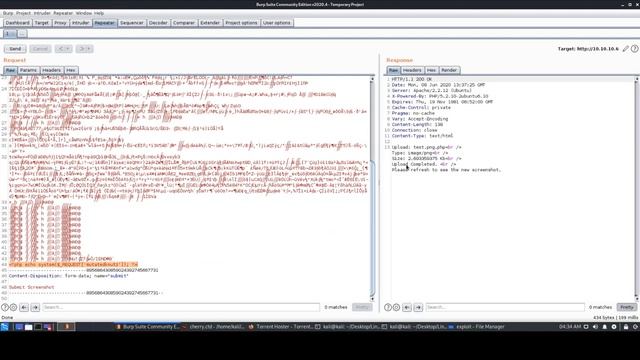
Task: Show the request Params view
Action: [x=28, y=70]
